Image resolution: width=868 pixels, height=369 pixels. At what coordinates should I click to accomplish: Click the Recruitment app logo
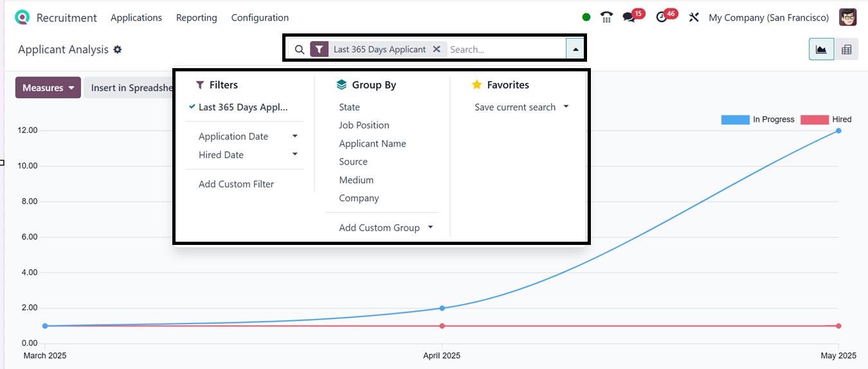pos(23,17)
